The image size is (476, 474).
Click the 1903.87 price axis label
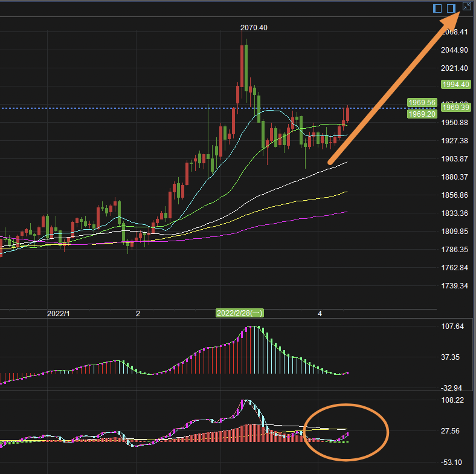(454, 159)
